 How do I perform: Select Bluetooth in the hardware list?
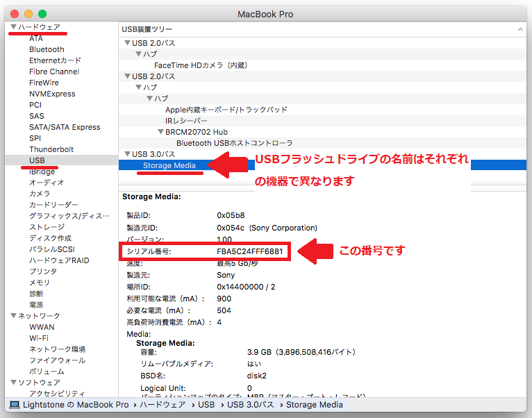[x=47, y=49]
